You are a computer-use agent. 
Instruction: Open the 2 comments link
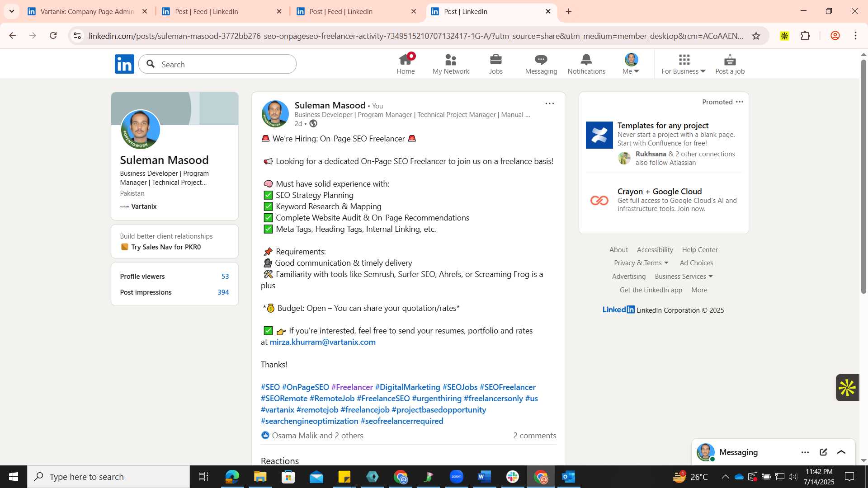(x=534, y=436)
